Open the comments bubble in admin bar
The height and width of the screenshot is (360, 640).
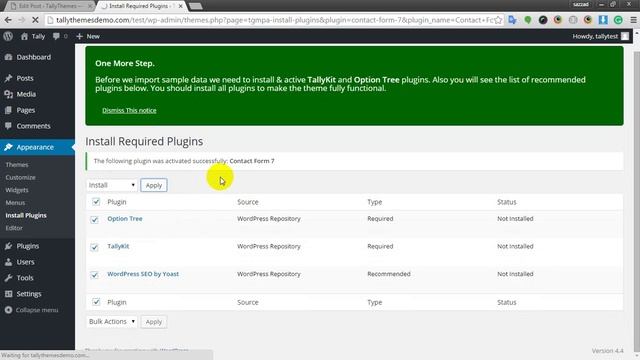56,36
